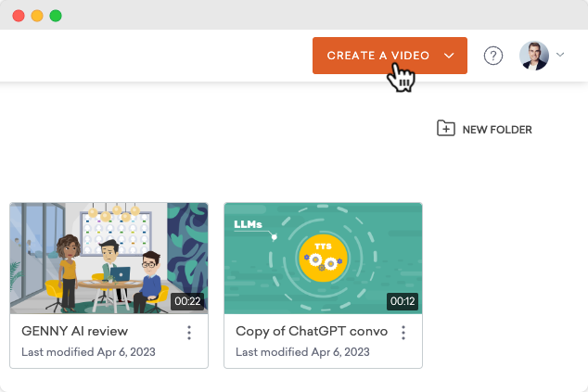Expand the chevron next to profile avatar
Image resolution: width=588 pixels, height=392 pixels.
click(560, 56)
